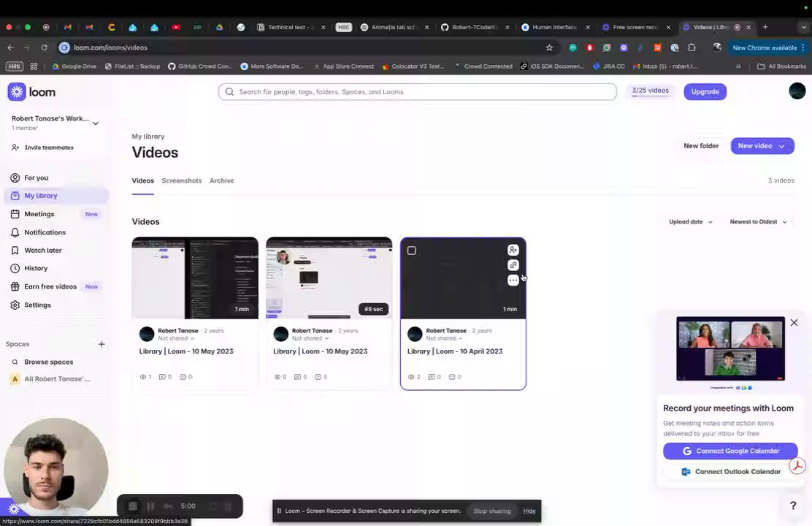Click Connect Outlook Calendar
This screenshot has height=526, width=812.
730,472
